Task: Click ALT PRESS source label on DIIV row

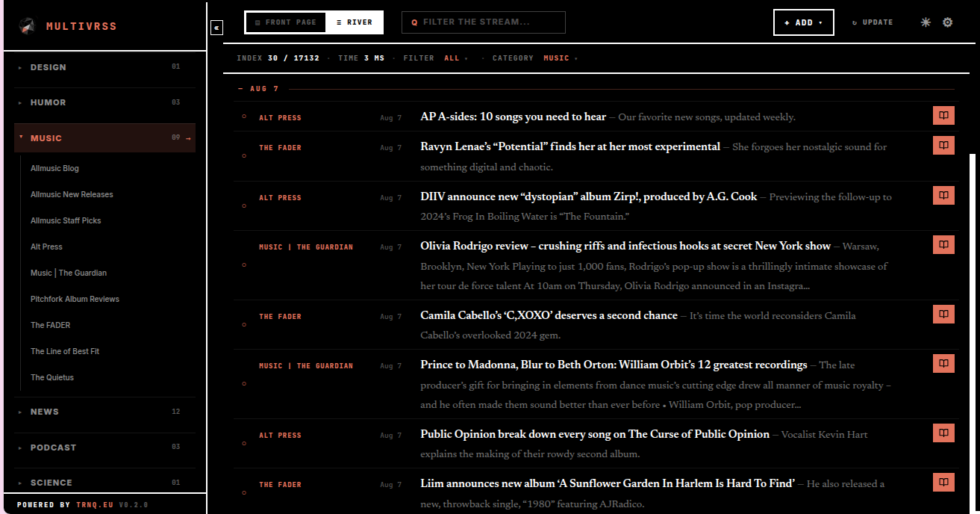Action: (280, 198)
